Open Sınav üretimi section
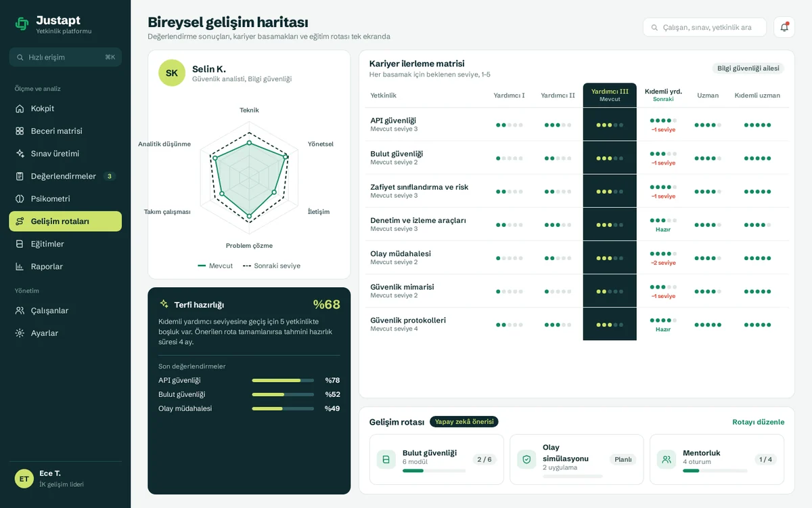This screenshot has height=508, width=812. click(65, 154)
